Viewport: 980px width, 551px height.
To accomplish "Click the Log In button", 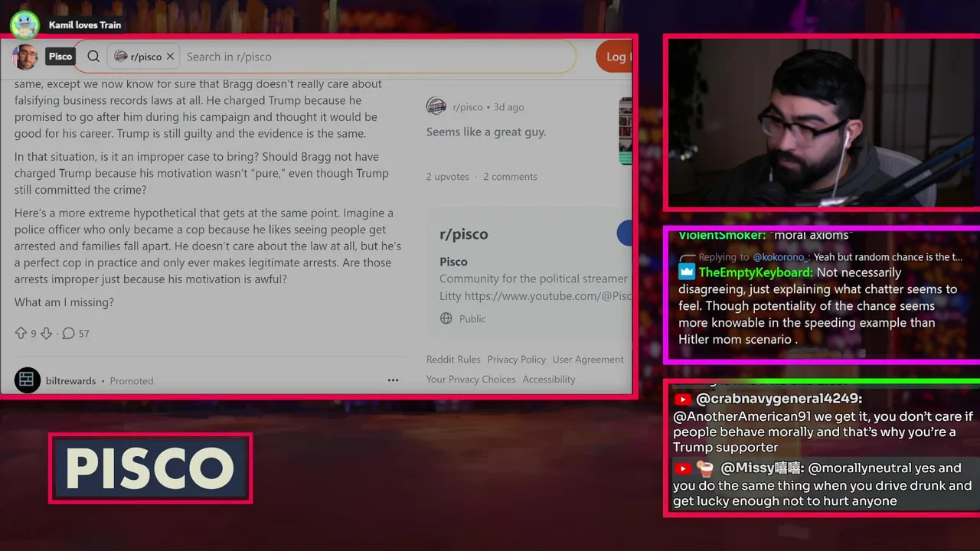I will 614,57.
